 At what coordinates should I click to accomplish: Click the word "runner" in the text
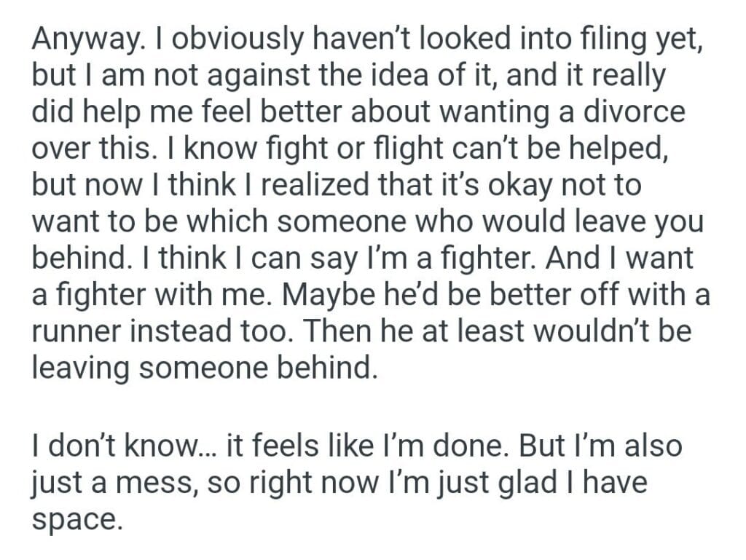(78, 331)
